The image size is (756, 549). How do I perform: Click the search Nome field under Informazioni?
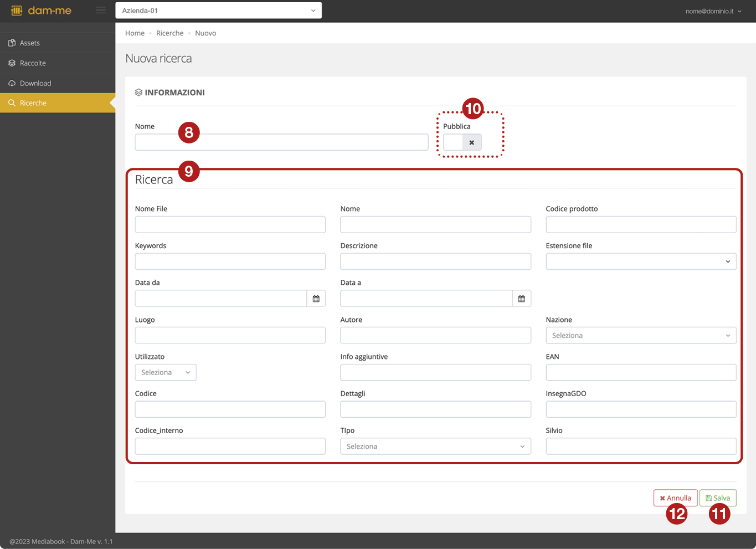281,142
